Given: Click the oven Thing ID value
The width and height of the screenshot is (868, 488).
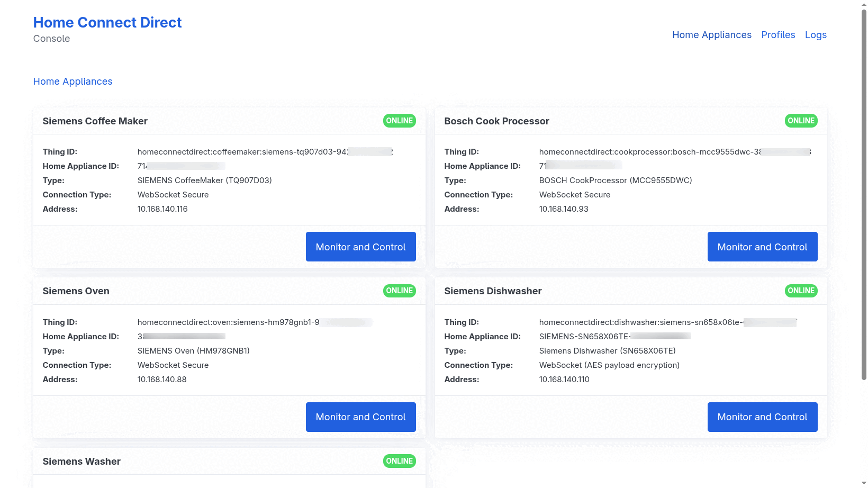Looking at the screenshot, I should pos(255,322).
